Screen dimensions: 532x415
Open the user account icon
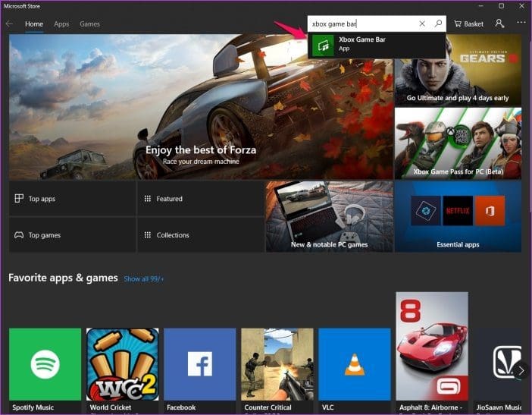click(x=499, y=24)
